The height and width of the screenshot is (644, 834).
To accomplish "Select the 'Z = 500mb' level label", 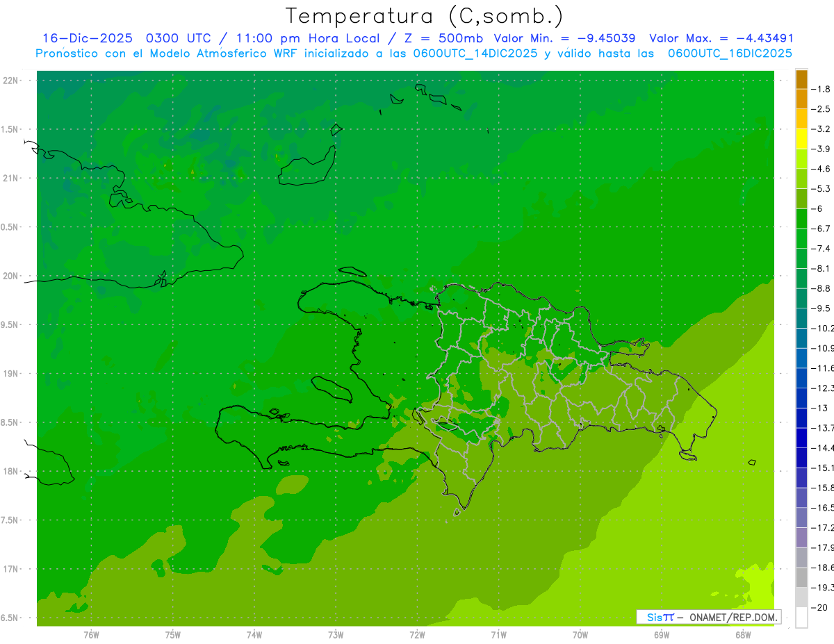I will (x=443, y=38).
